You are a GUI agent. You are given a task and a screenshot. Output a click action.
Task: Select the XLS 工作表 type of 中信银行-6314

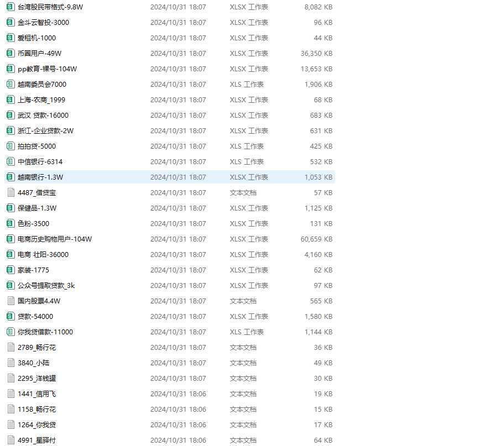[246, 161]
